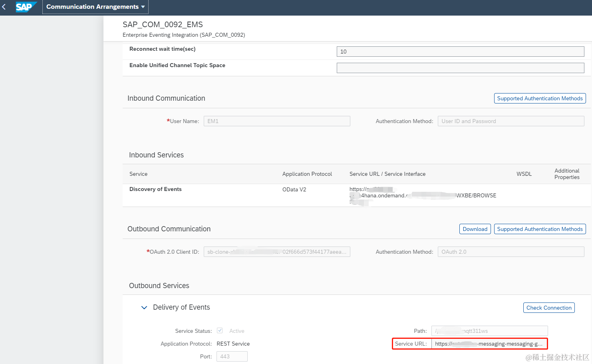
Task: Click Additional Properties column header
Action: coord(567,174)
